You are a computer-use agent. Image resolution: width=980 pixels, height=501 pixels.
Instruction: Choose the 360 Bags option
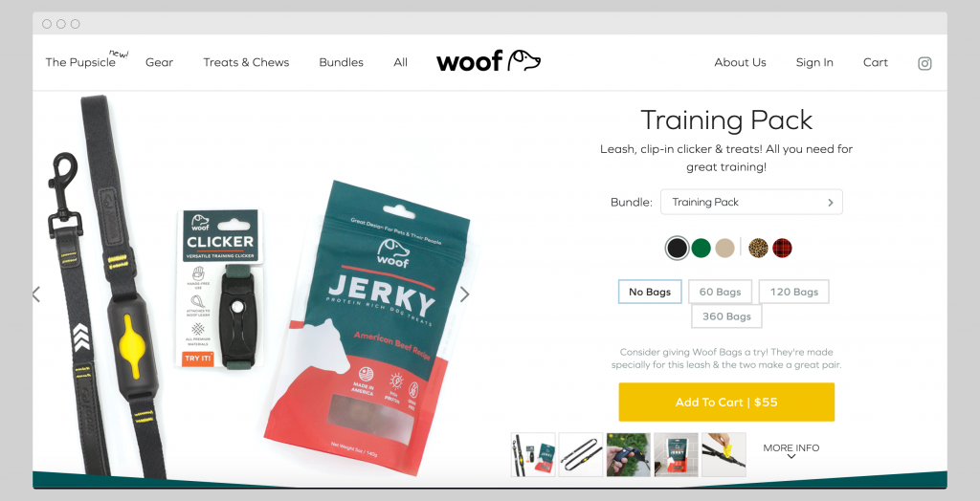[726, 316]
